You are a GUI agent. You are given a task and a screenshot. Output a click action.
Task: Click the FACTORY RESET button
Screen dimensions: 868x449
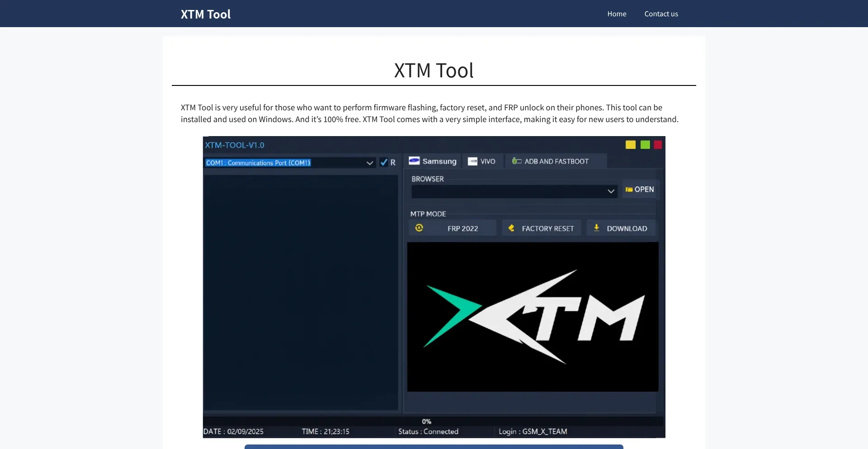(542, 228)
